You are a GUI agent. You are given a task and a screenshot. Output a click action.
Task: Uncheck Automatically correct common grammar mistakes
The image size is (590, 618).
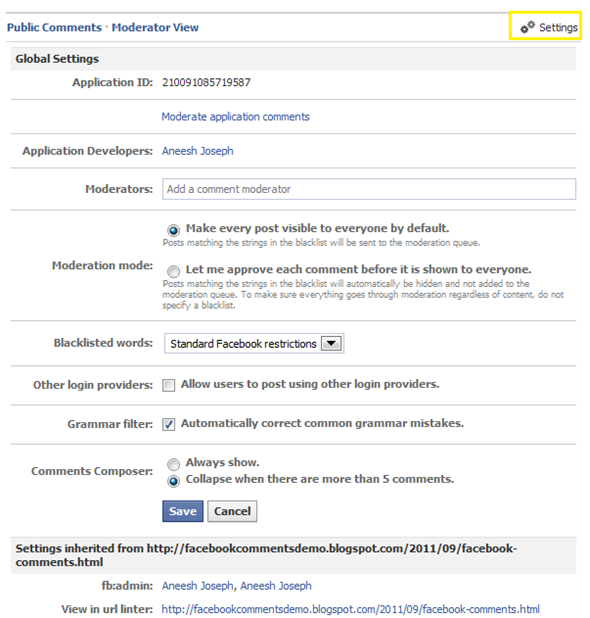point(169,424)
